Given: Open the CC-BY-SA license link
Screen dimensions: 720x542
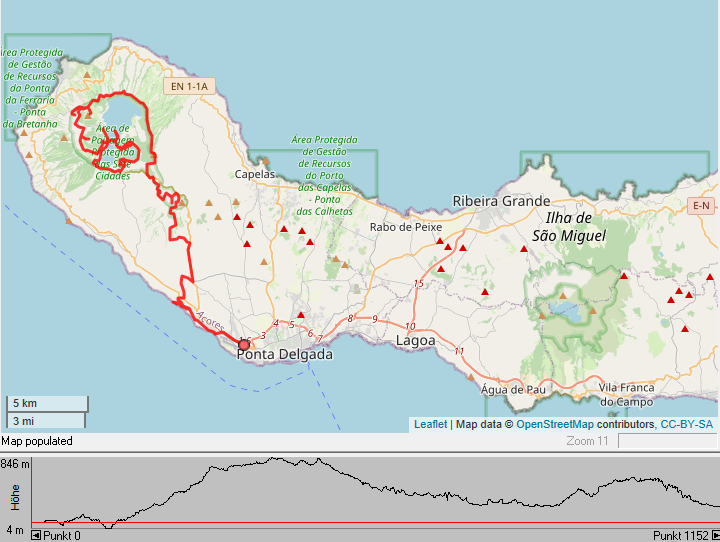Looking at the screenshot, I should (x=687, y=425).
